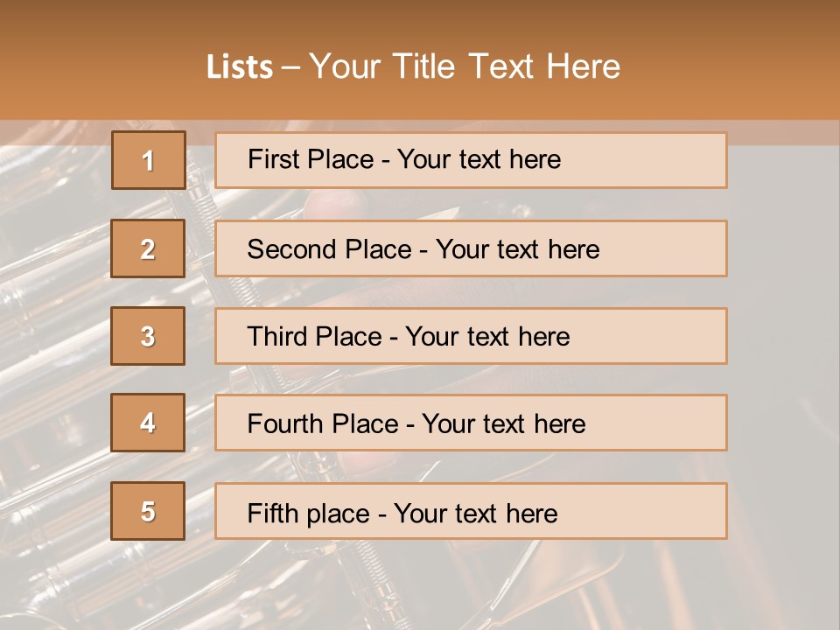This screenshot has width=840, height=630.
Task: Click the word 'Third' in item three
Action: coord(278,337)
